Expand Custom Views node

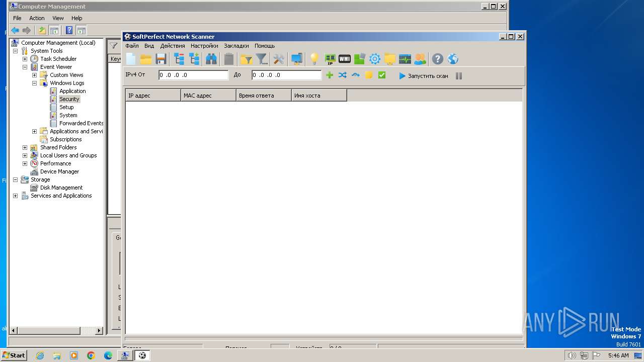pyautogui.click(x=34, y=75)
